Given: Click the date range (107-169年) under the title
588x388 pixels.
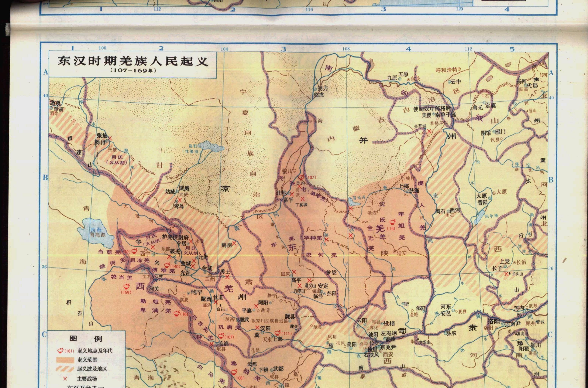Looking at the screenshot, I should click(133, 70).
